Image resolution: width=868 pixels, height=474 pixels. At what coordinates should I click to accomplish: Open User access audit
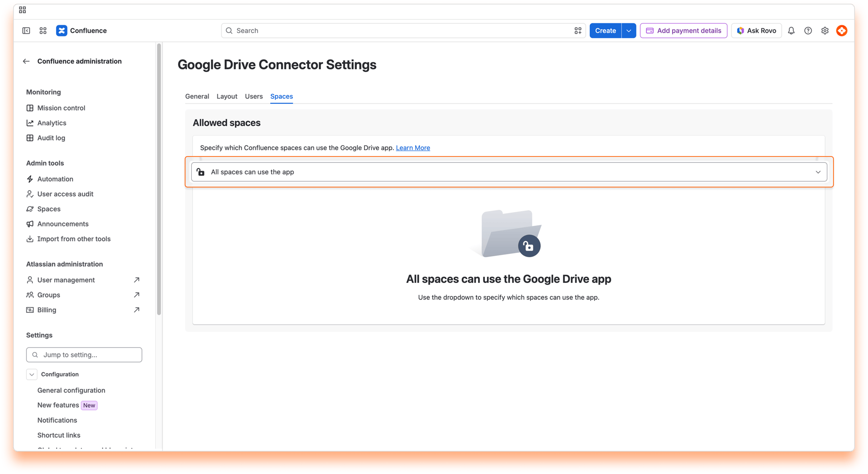coord(65,194)
